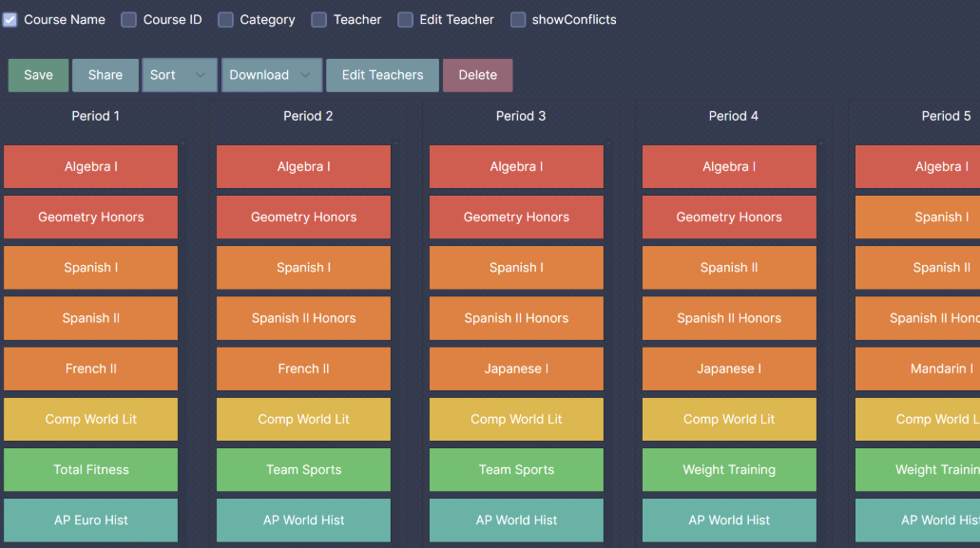Click the Share button
Image resolution: width=980 pixels, height=548 pixels.
(105, 75)
